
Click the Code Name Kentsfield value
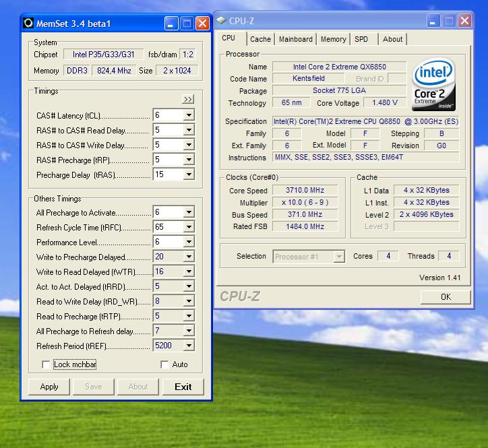pyautogui.click(x=309, y=78)
